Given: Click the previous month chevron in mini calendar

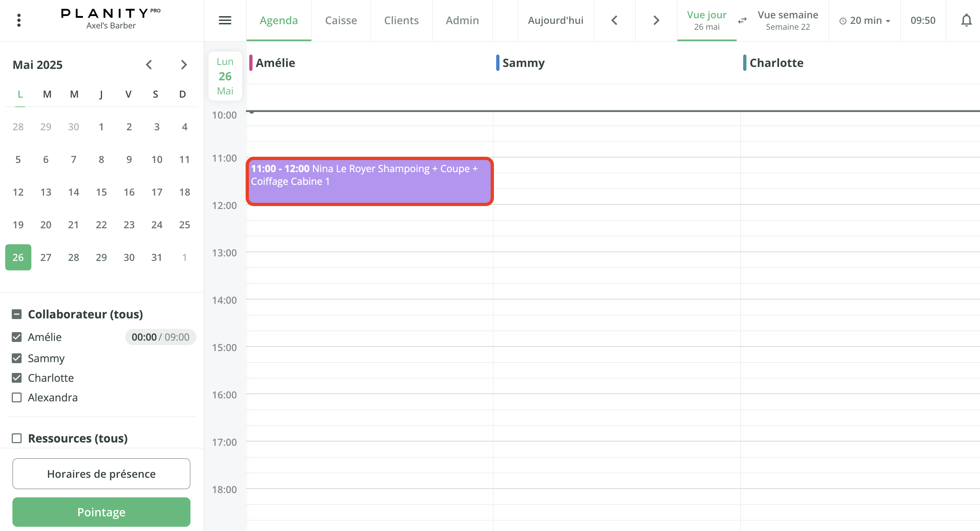Looking at the screenshot, I should [149, 65].
